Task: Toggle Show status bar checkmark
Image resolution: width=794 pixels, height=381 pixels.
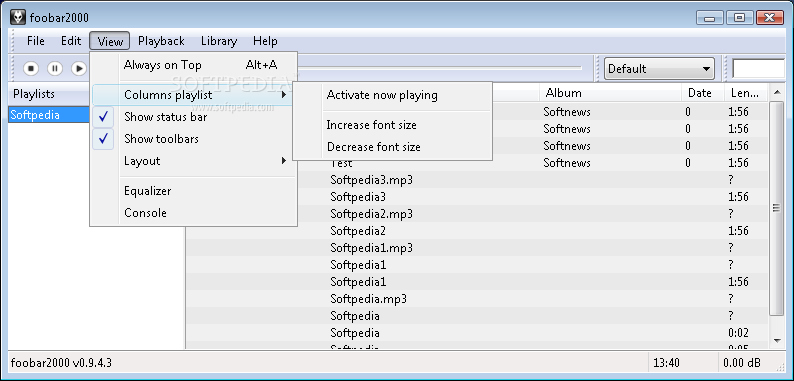Action: (x=193, y=117)
